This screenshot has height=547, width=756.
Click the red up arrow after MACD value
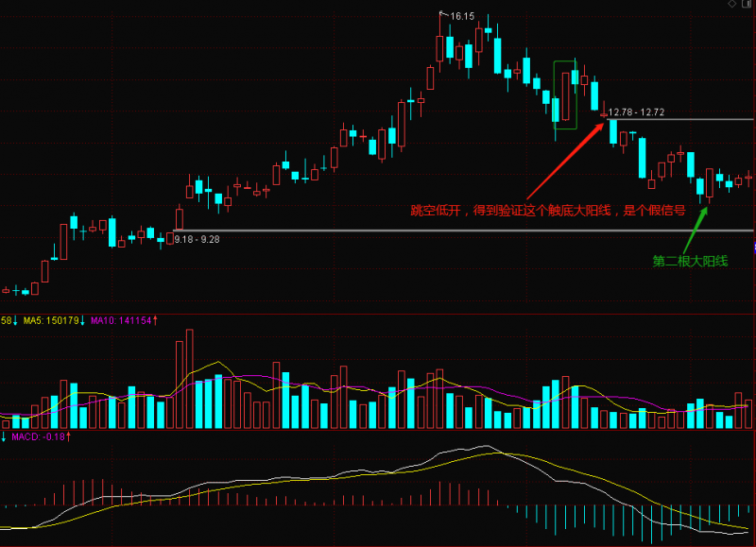click(68, 436)
